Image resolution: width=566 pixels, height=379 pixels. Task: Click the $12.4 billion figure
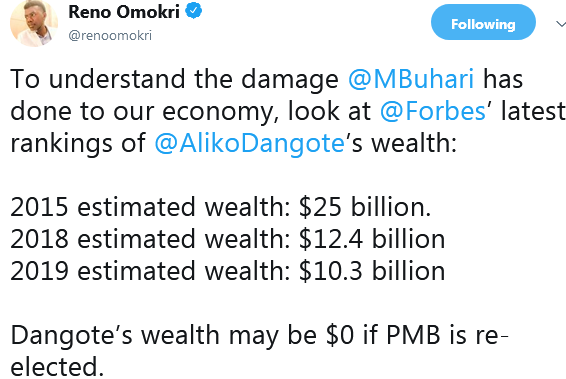pos(372,239)
